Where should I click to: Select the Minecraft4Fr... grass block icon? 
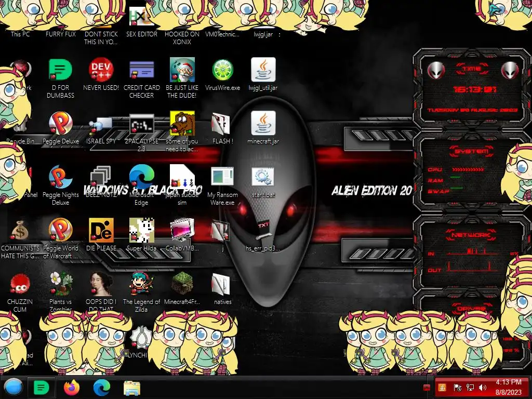(182, 284)
